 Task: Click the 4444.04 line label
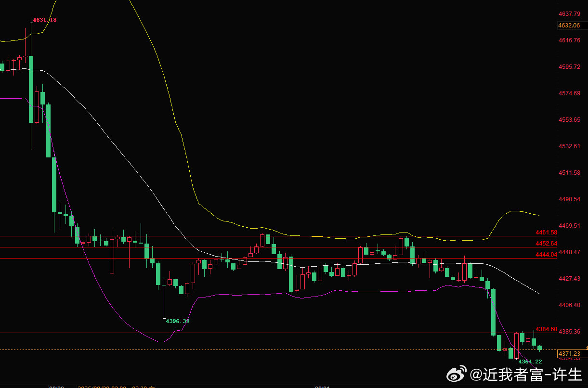(546, 255)
